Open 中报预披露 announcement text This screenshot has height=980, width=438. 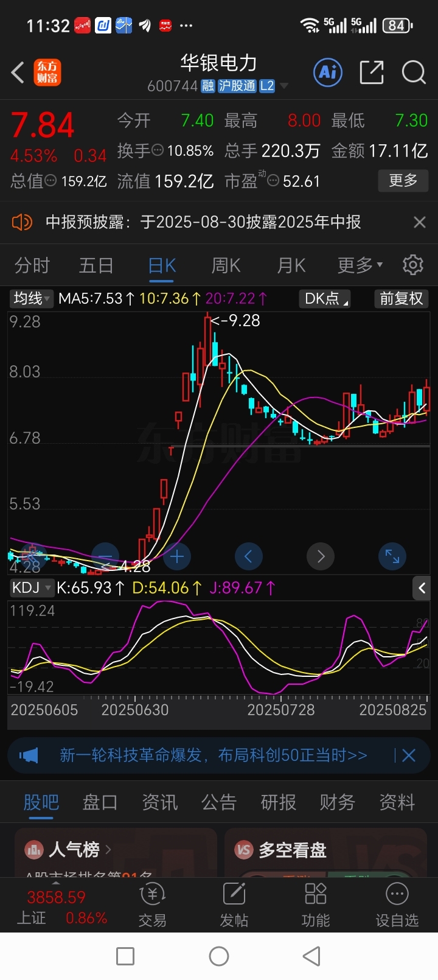[x=203, y=222]
